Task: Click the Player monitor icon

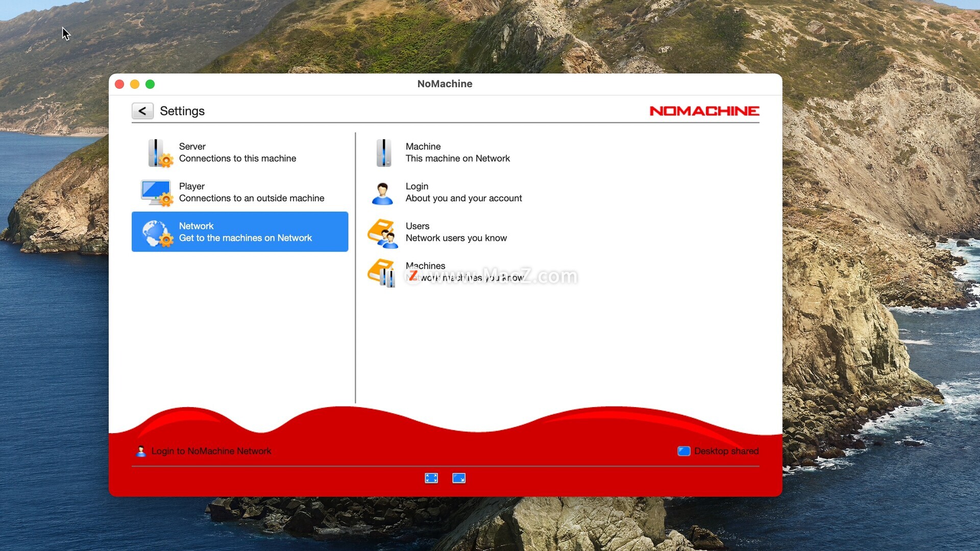Action: (x=157, y=193)
